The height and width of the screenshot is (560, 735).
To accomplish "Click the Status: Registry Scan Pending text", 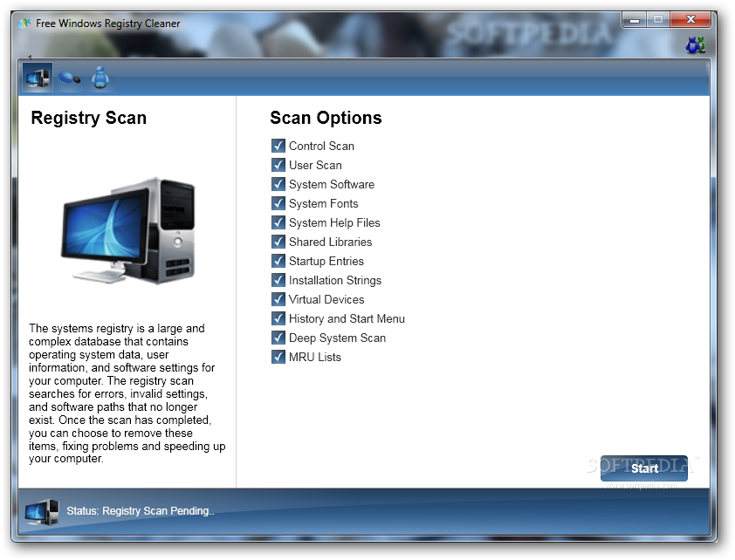I will 141,511.
